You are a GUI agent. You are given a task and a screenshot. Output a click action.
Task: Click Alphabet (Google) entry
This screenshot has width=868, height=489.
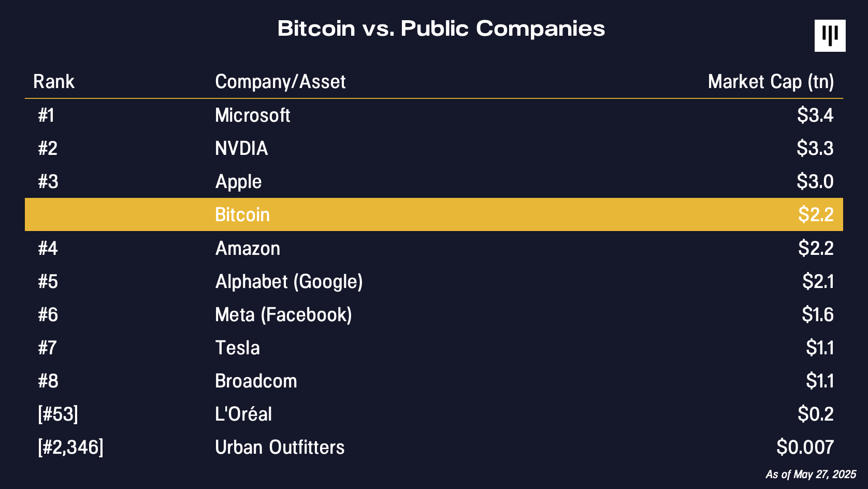pos(289,282)
